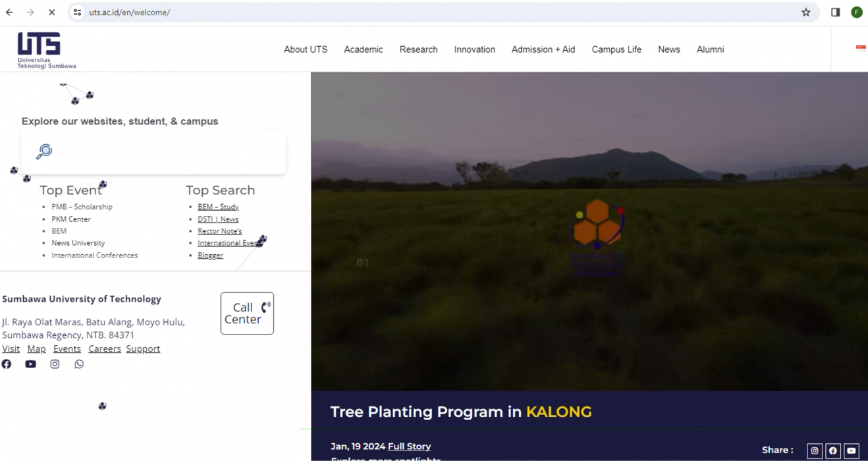Click the Facebook icon under university address
The image size is (868, 461).
[x=7, y=364]
